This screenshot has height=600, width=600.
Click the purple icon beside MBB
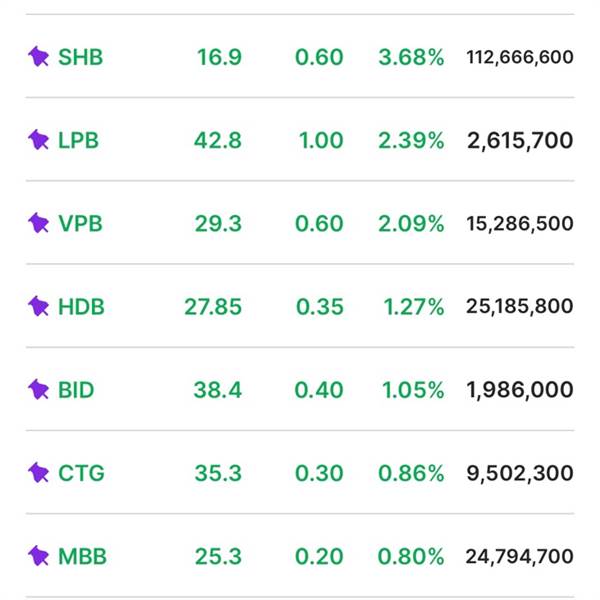pos(38,555)
